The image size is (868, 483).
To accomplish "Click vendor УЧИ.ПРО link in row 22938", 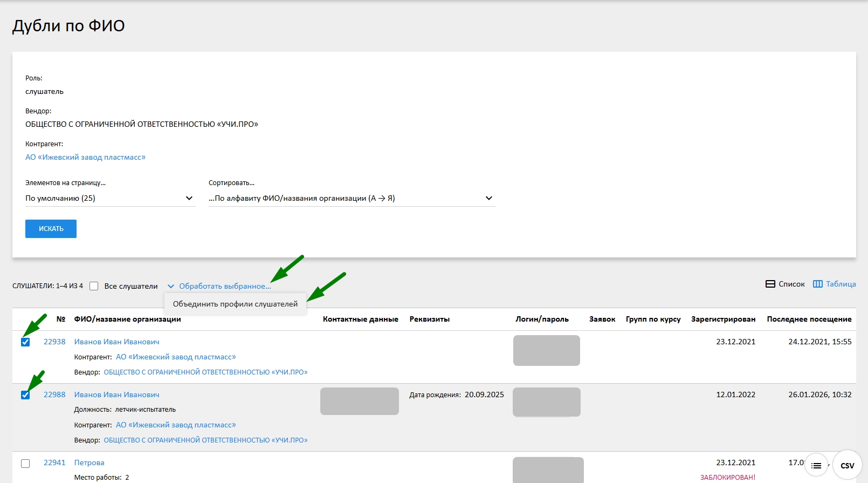I will pos(205,372).
